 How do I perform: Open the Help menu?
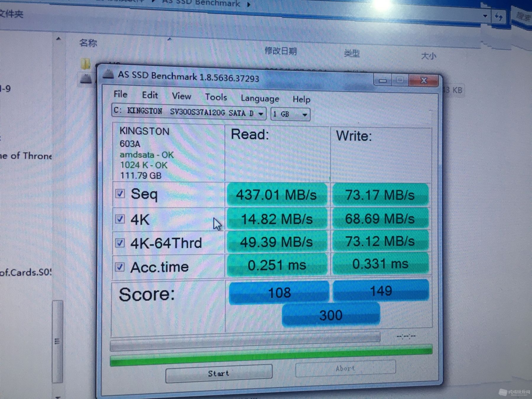pos(301,99)
